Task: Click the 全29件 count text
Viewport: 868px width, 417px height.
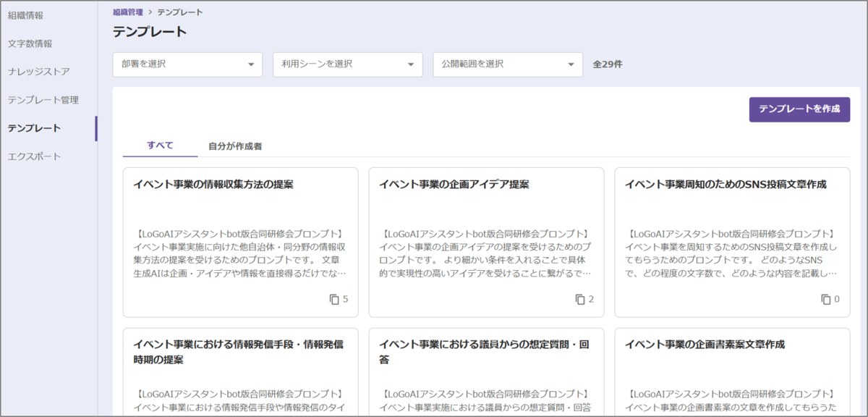Action: click(608, 64)
